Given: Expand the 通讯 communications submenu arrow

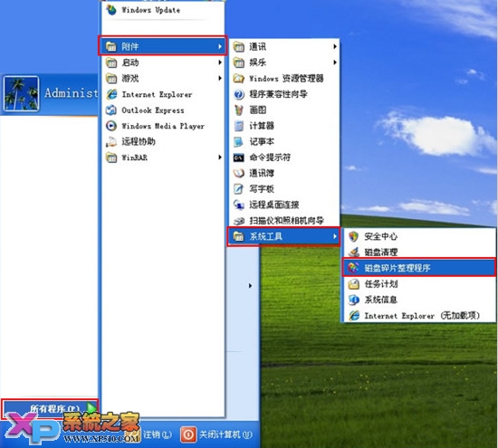Looking at the screenshot, I should click(x=335, y=47).
